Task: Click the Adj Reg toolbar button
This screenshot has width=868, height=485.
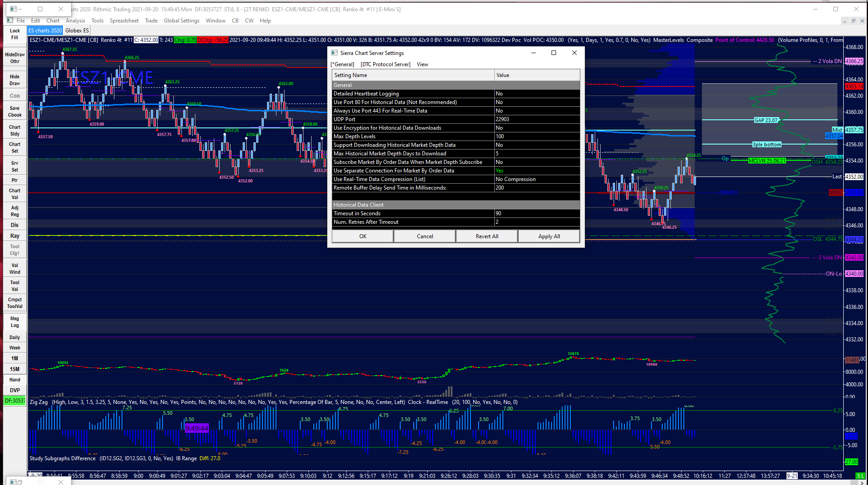Action: coord(15,211)
